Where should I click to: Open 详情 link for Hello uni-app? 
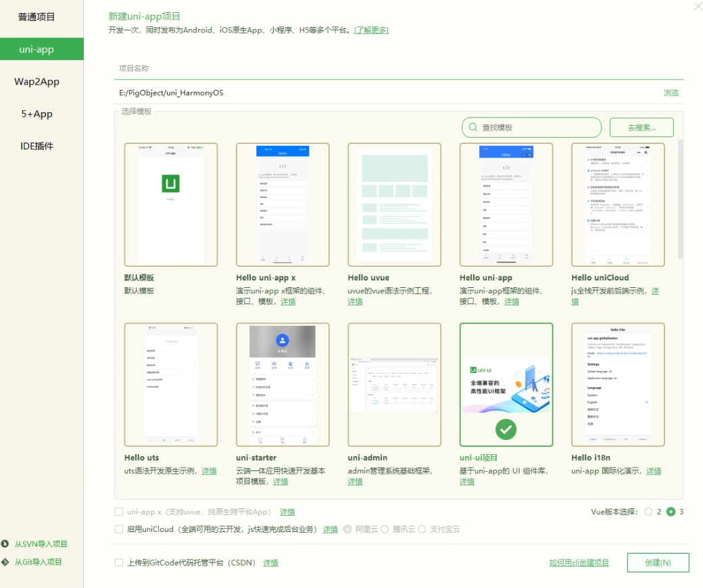[x=512, y=301]
